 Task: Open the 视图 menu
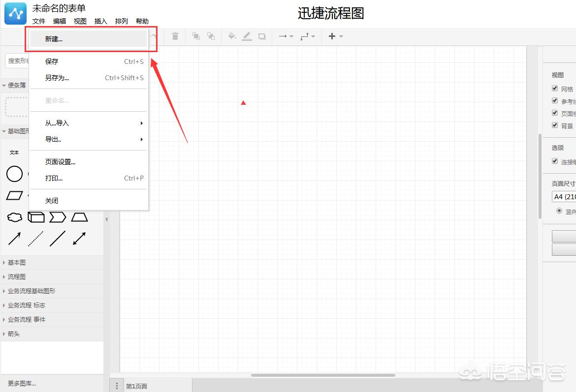click(80, 21)
